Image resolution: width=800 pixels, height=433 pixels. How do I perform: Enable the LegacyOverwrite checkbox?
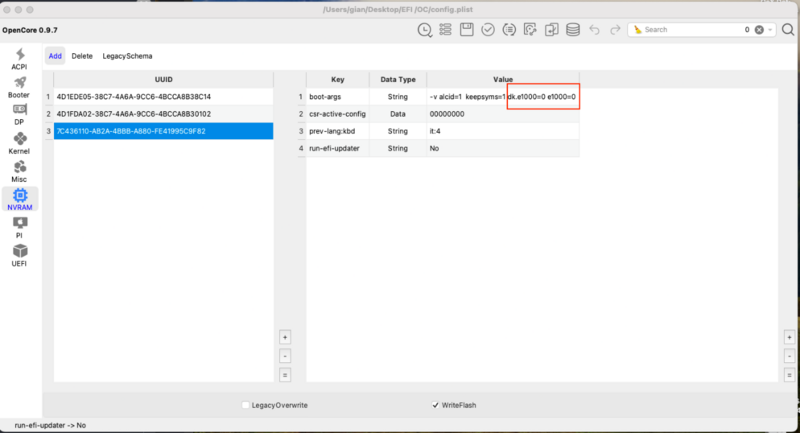point(245,405)
